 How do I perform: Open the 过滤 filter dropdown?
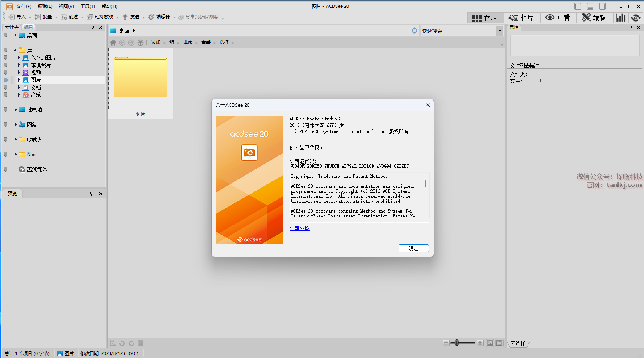[158, 43]
